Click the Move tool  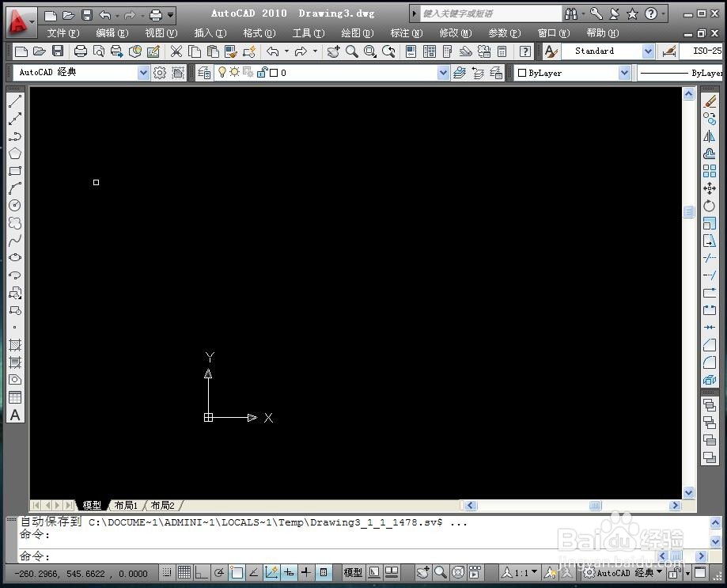[710, 188]
